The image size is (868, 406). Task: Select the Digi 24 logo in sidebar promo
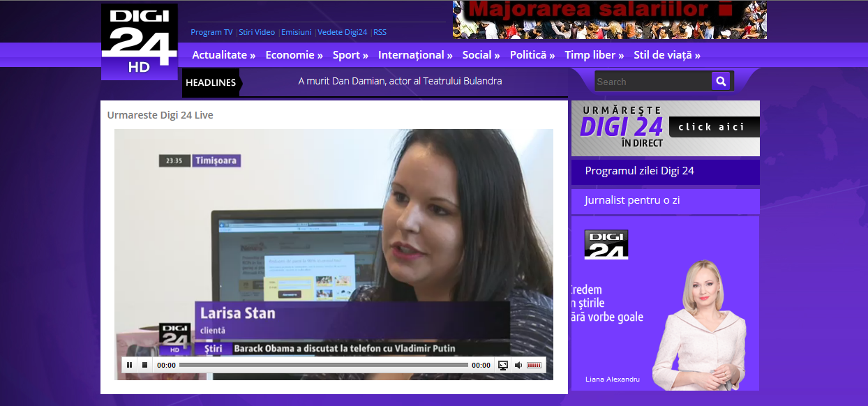tap(605, 244)
